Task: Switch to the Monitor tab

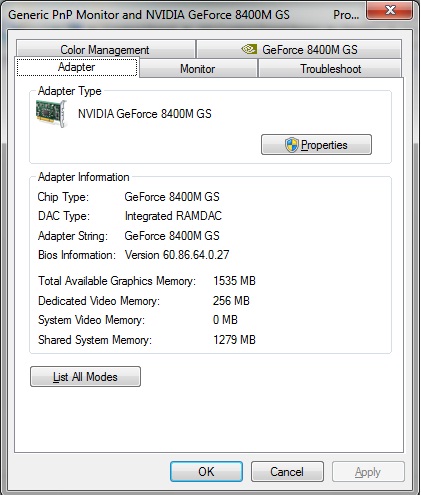Action: pyautogui.click(x=198, y=69)
